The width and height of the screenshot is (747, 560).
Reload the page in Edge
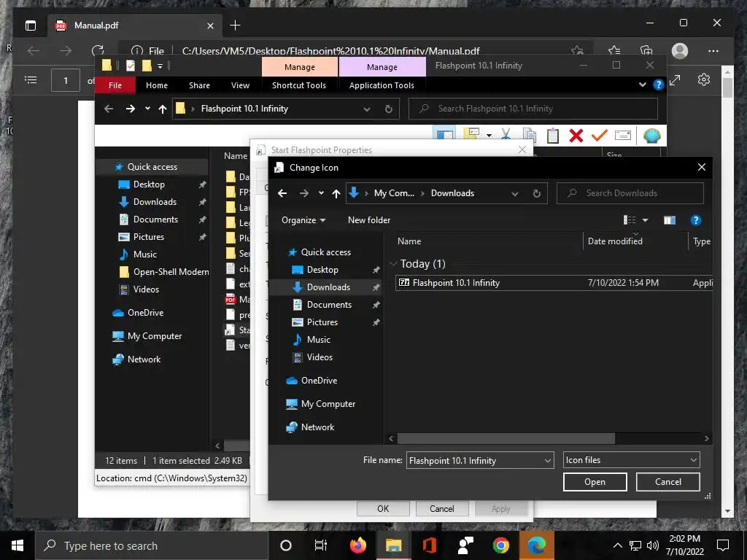(x=98, y=50)
